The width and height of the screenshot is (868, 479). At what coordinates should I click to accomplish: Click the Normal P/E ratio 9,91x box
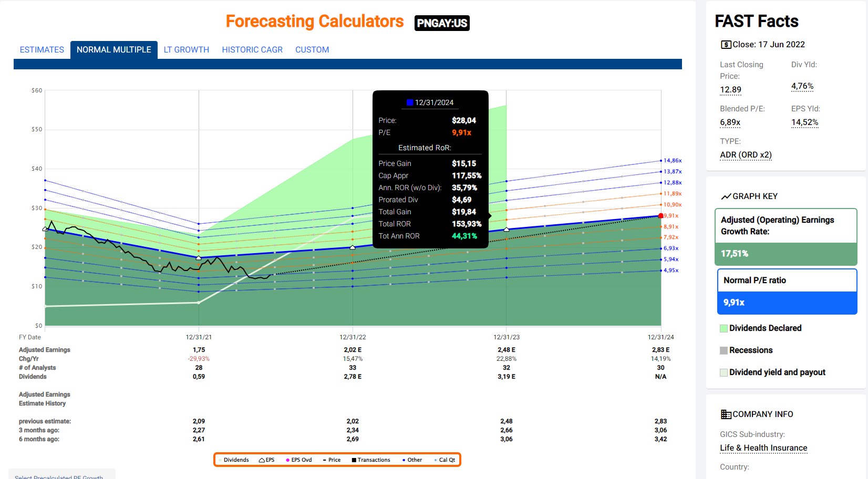(x=787, y=303)
